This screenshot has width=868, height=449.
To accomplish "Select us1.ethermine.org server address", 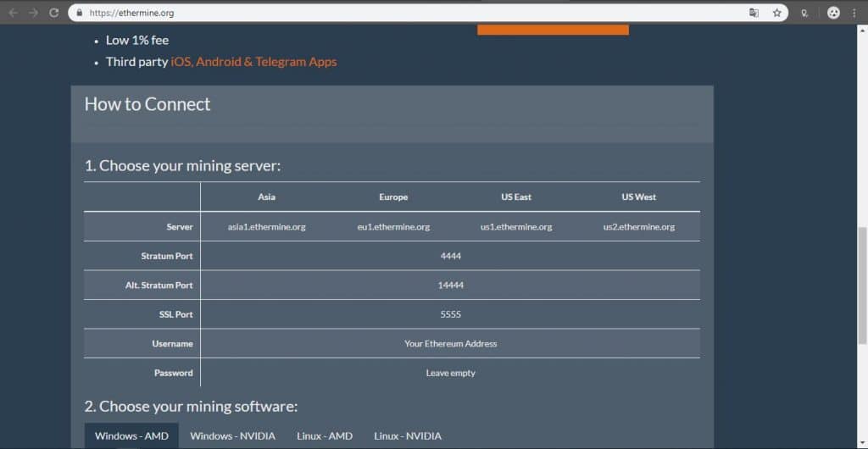I will coord(516,227).
